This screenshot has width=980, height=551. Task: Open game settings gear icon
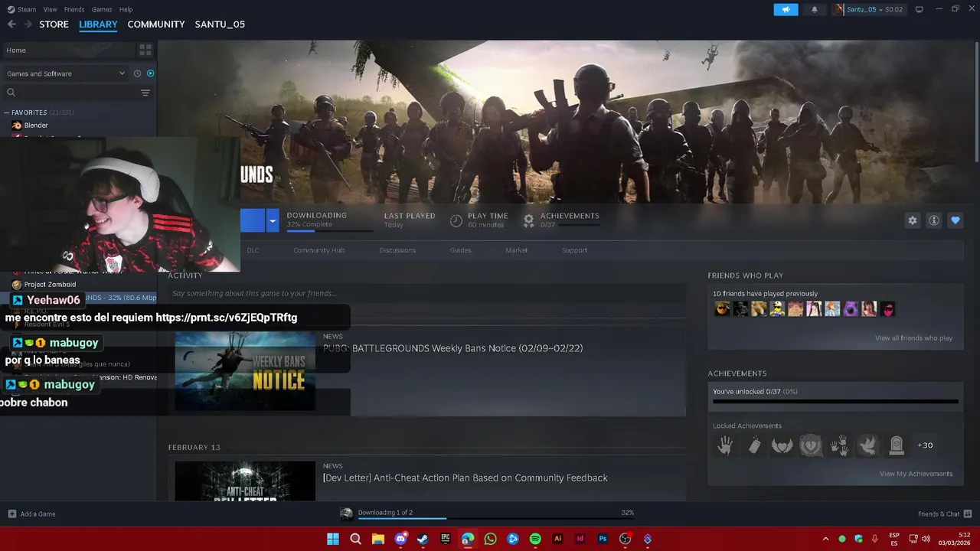[912, 220]
